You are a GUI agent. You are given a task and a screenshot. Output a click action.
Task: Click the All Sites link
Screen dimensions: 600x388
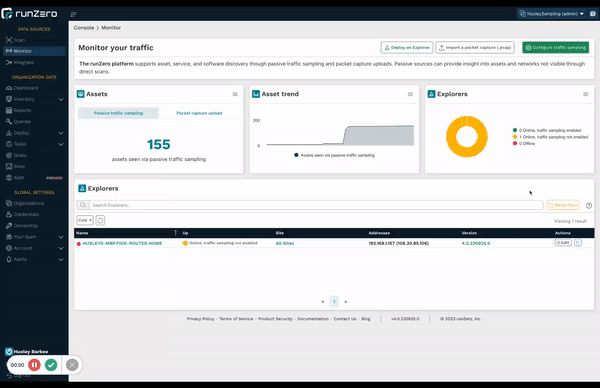click(285, 243)
